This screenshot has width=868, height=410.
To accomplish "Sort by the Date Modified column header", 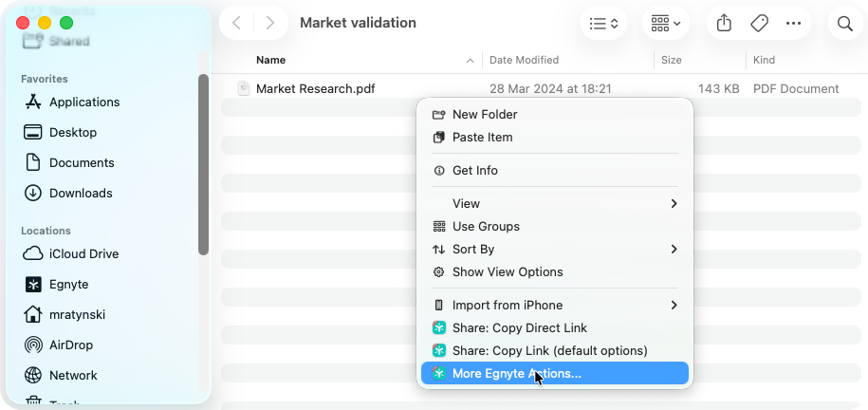I will [524, 60].
